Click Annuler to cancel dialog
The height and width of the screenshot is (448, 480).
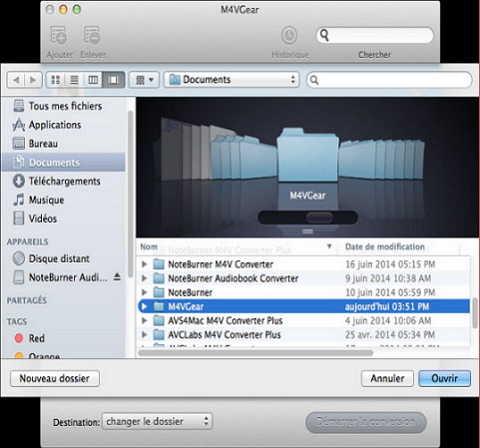pos(387,378)
